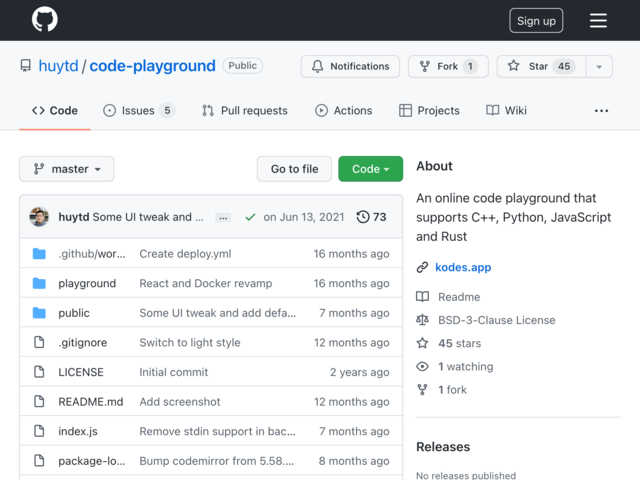
Task: Open the GitHub Octocat logo homepage
Action: (x=45, y=19)
